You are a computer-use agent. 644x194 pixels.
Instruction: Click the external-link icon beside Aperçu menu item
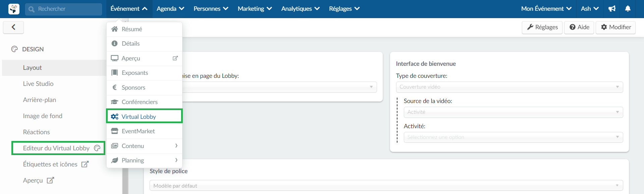(x=175, y=58)
